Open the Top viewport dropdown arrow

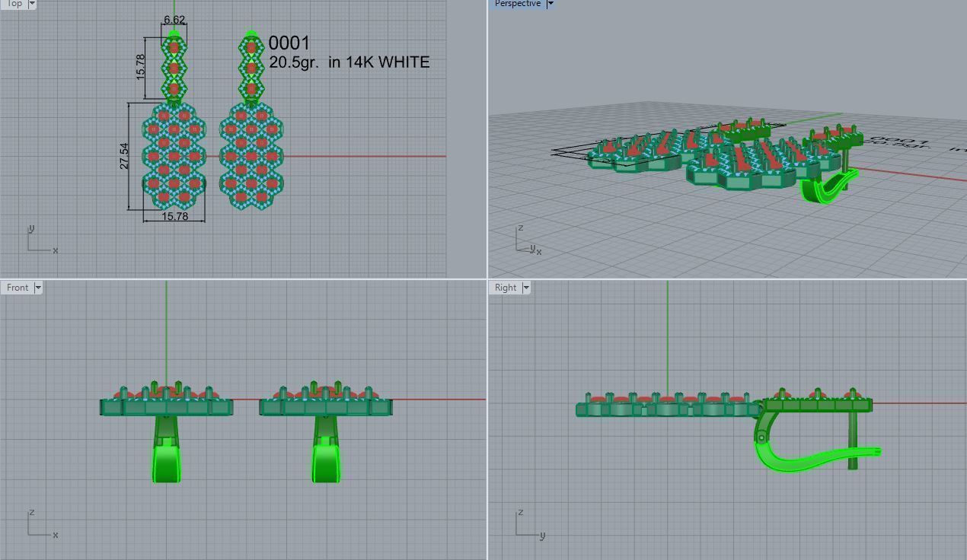pos(32,4)
